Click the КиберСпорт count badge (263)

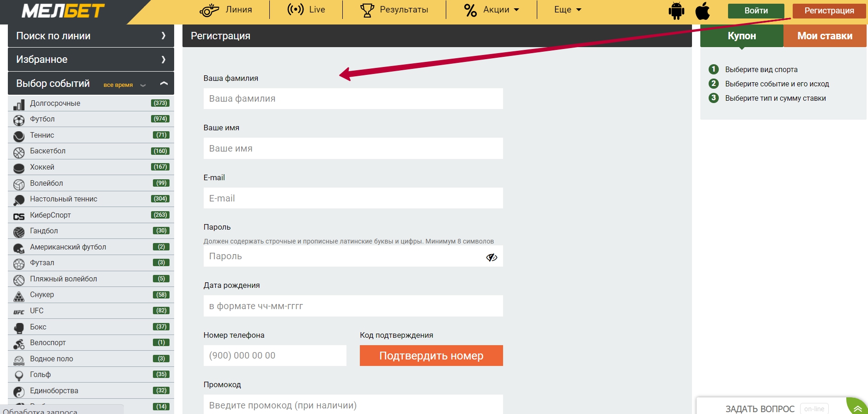pyautogui.click(x=160, y=215)
